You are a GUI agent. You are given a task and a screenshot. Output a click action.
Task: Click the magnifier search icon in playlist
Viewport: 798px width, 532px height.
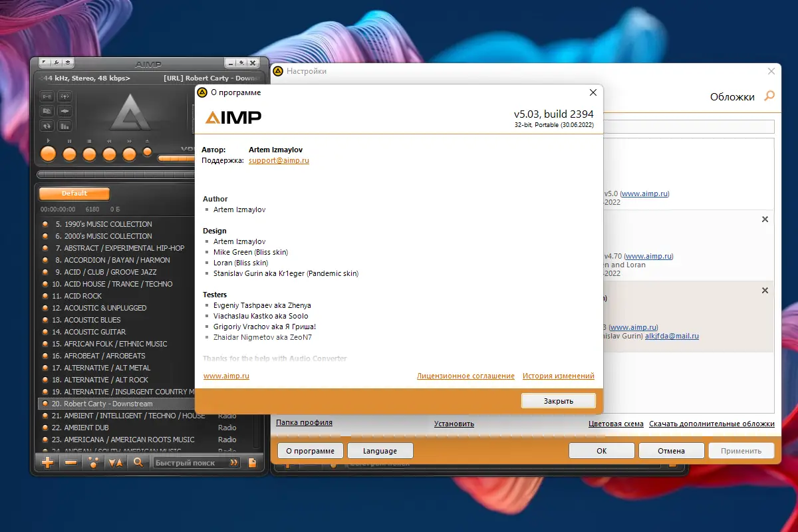138,463
